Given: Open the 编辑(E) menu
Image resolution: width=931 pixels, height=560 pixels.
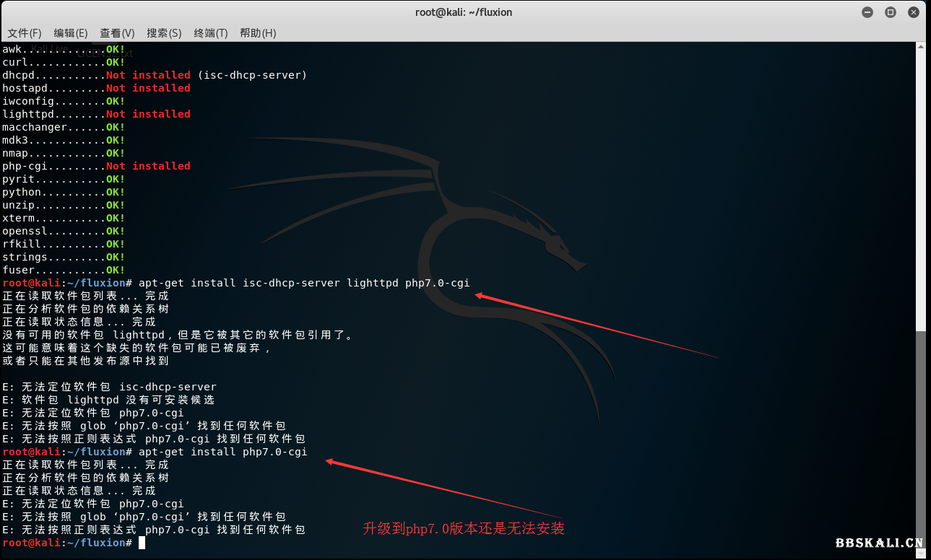Looking at the screenshot, I should click(x=70, y=32).
